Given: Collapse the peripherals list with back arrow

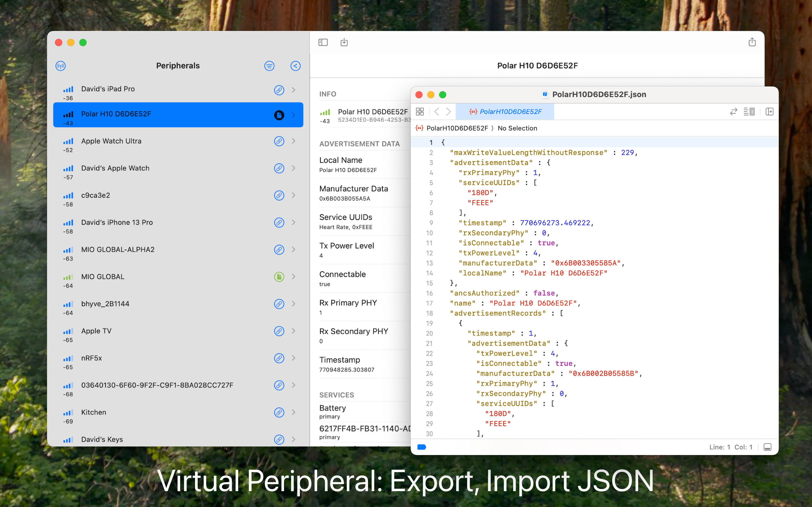Looking at the screenshot, I should tap(295, 66).
